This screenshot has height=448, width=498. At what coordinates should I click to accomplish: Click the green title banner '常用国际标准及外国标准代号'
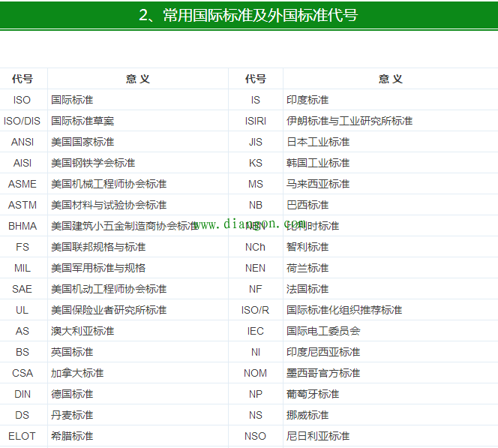tap(248, 15)
